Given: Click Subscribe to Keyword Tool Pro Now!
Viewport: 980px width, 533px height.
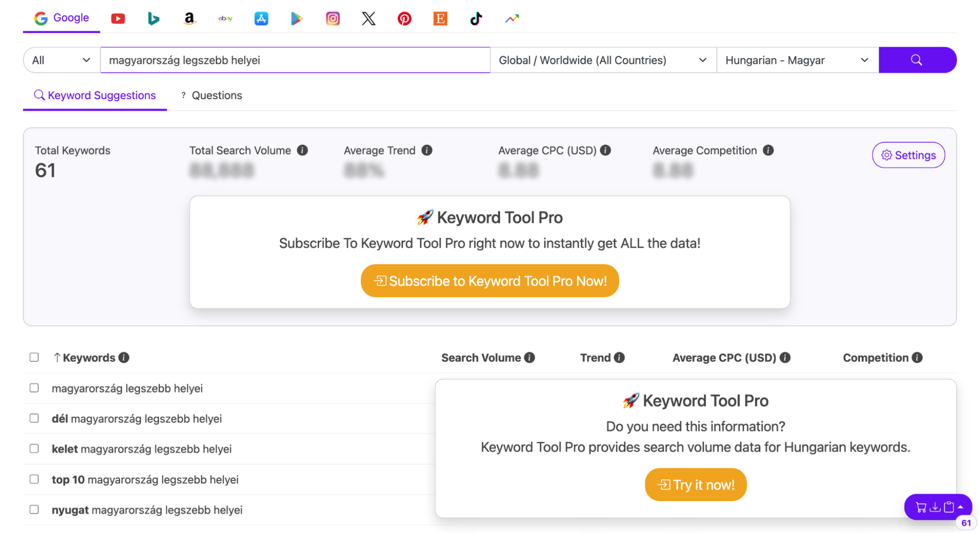Looking at the screenshot, I should pos(490,280).
